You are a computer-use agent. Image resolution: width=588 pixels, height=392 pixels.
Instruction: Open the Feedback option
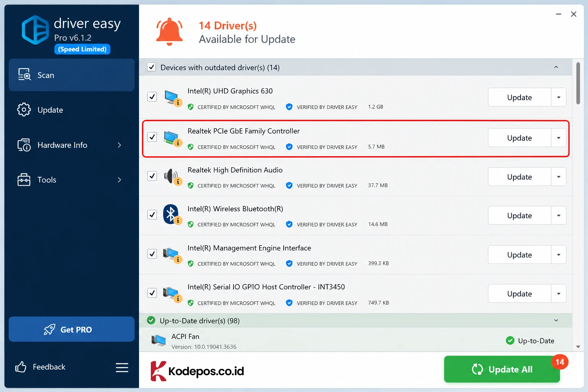40,367
